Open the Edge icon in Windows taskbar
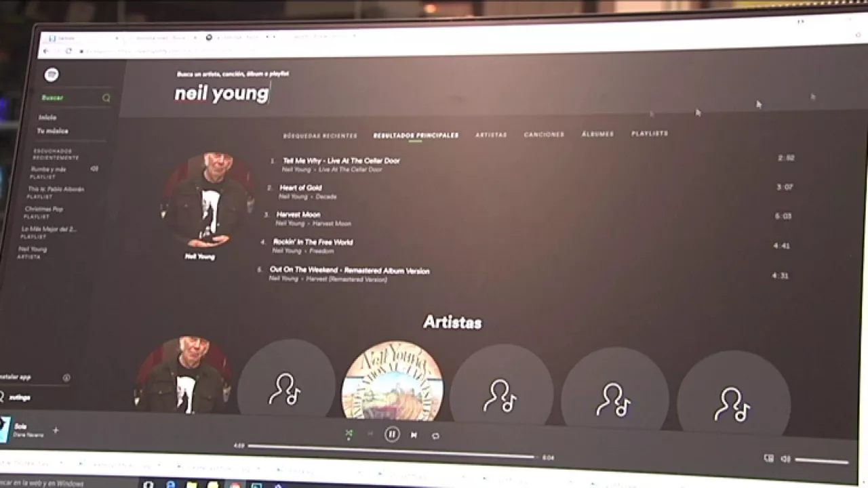The height and width of the screenshot is (488, 868). [x=170, y=485]
